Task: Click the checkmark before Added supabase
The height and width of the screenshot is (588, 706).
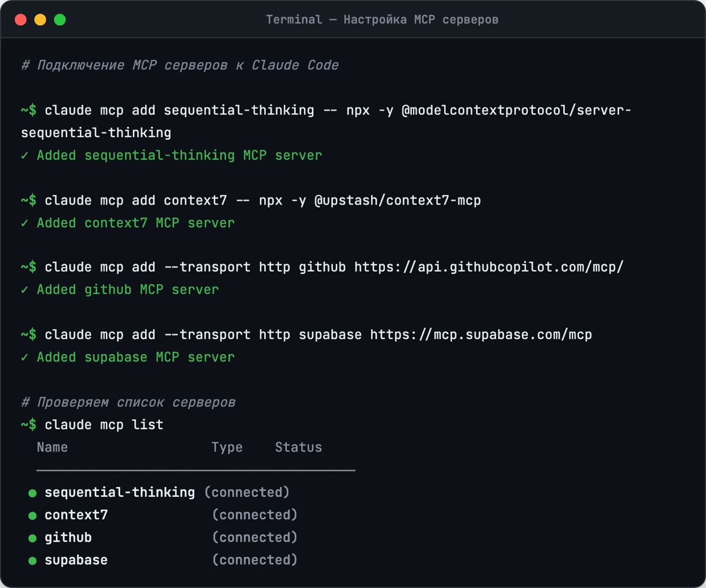Action: 25,358
